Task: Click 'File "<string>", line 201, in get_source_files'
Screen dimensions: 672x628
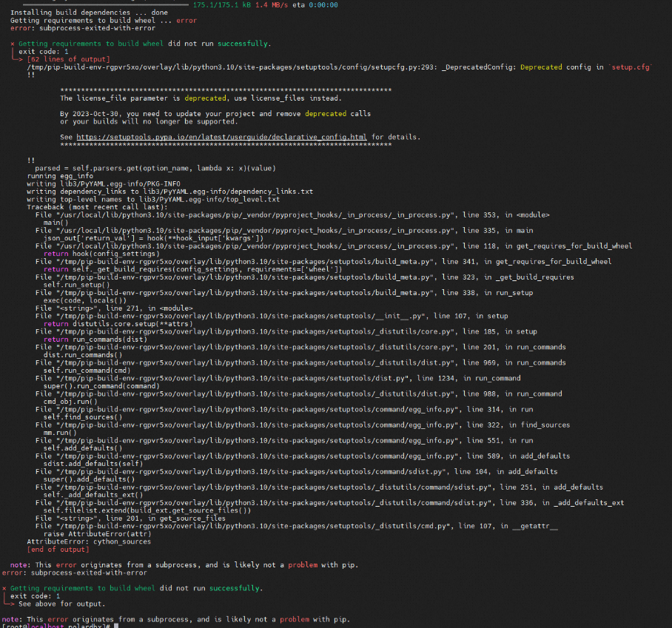Action: (x=130, y=519)
